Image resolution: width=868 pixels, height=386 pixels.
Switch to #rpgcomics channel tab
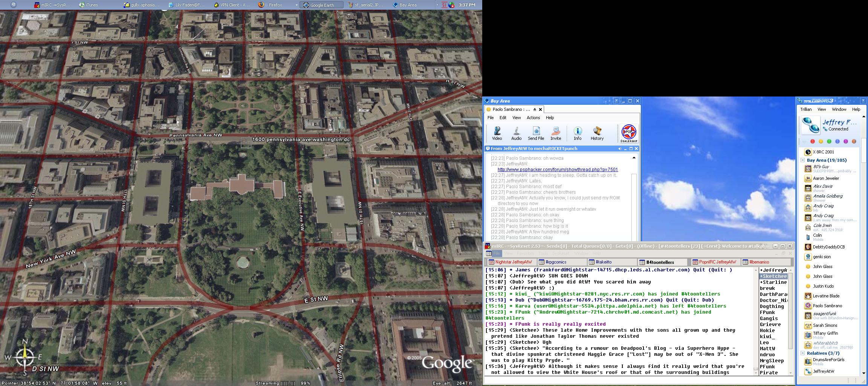(x=561, y=262)
